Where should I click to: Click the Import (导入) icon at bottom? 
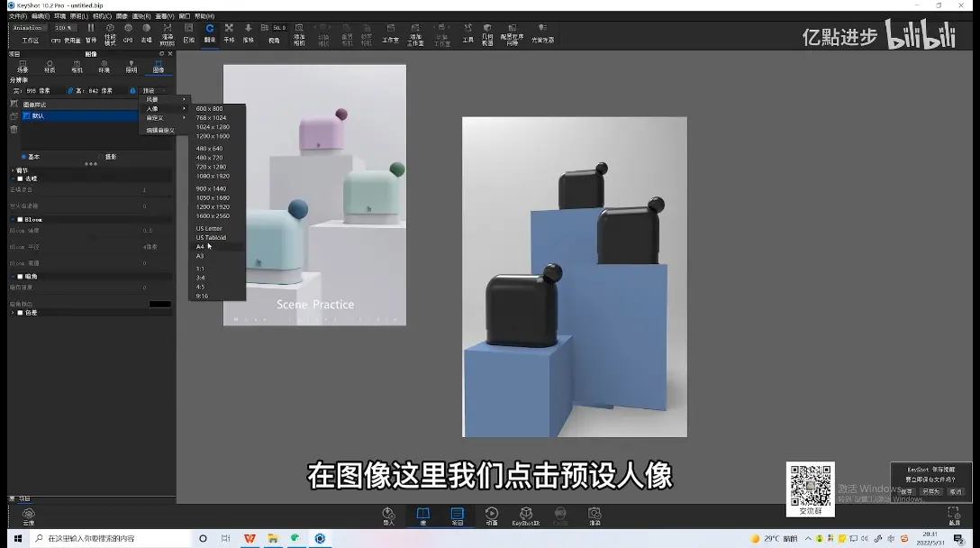click(x=389, y=516)
